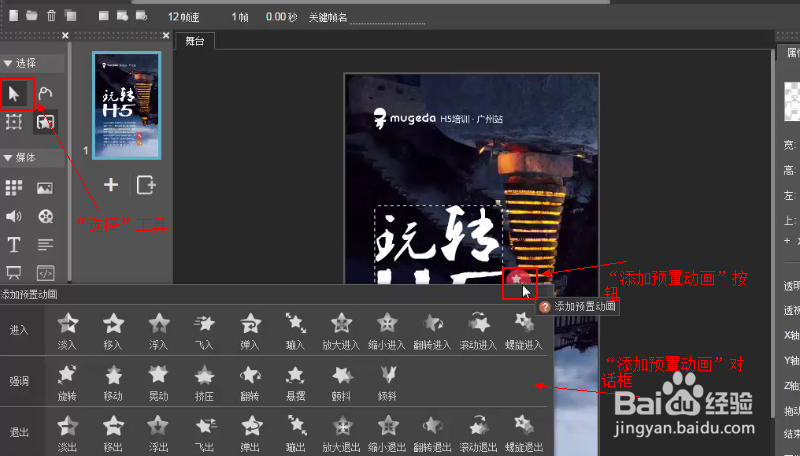Add a new page with plus button
The width and height of the screenshot is (800, 456).
click(x=111, y=185)
